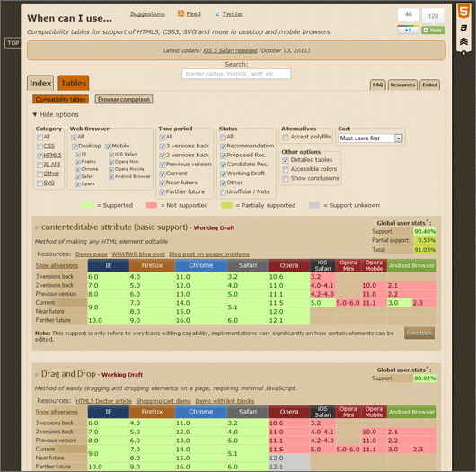Enable the SVG category checkbox
Viewport: 476px width, 472px height.
pyautogui.click(x=40, y=183)
